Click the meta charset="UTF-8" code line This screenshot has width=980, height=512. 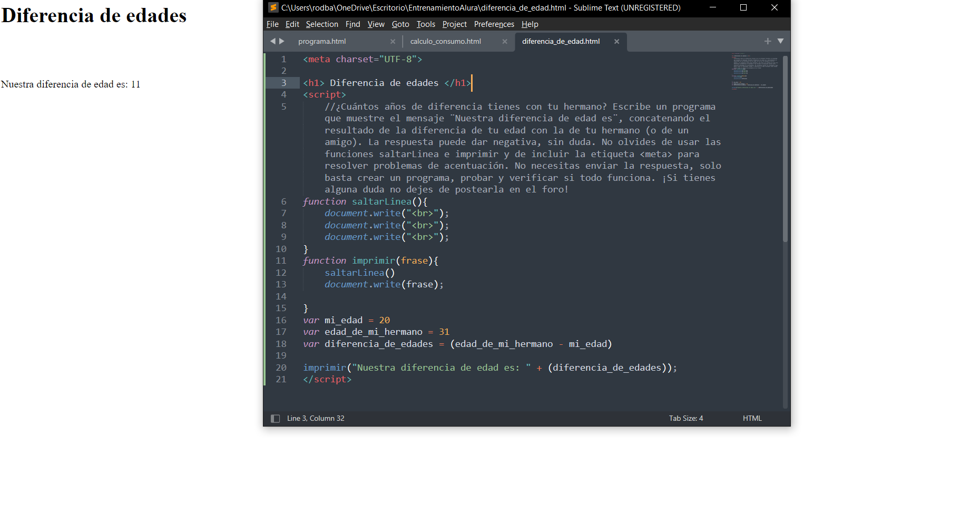pos(362,60)
